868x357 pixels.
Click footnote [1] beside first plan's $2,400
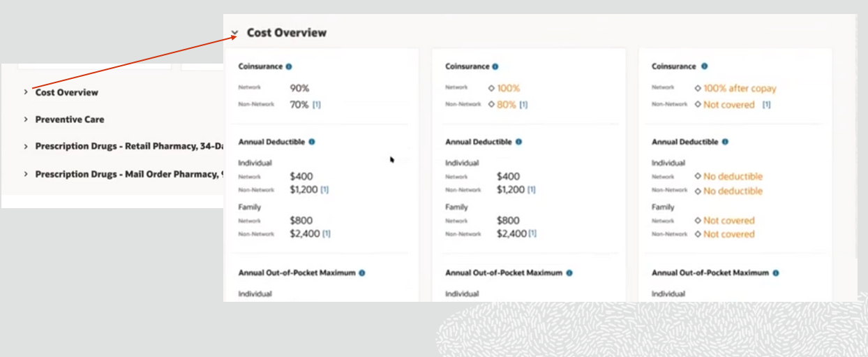[326, 234]
